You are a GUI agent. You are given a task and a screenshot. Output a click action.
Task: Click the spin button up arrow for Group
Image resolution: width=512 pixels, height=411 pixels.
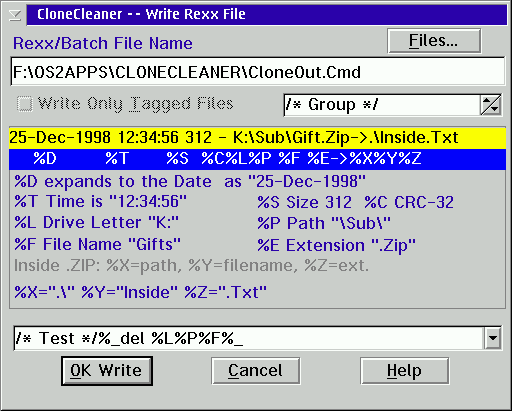[487, 100]
